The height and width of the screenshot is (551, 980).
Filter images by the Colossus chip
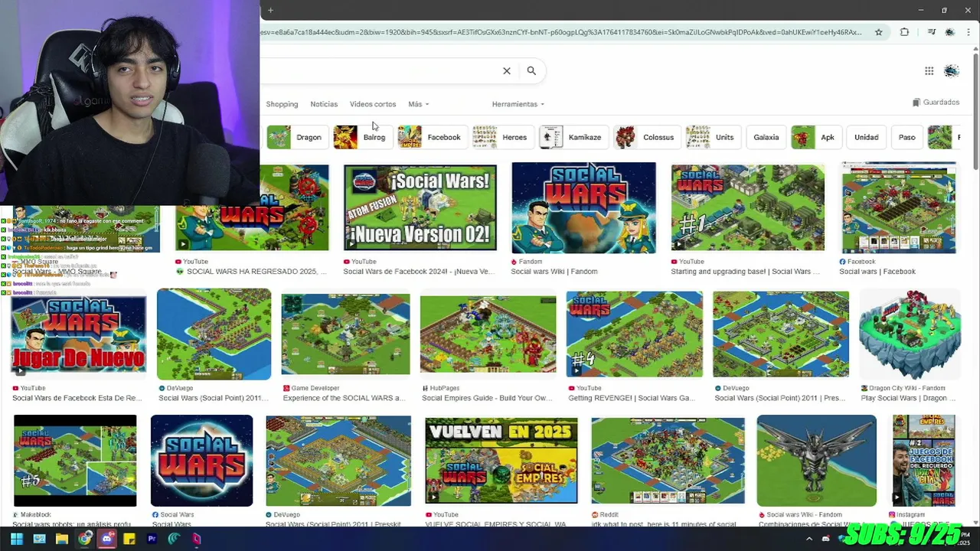646,137
